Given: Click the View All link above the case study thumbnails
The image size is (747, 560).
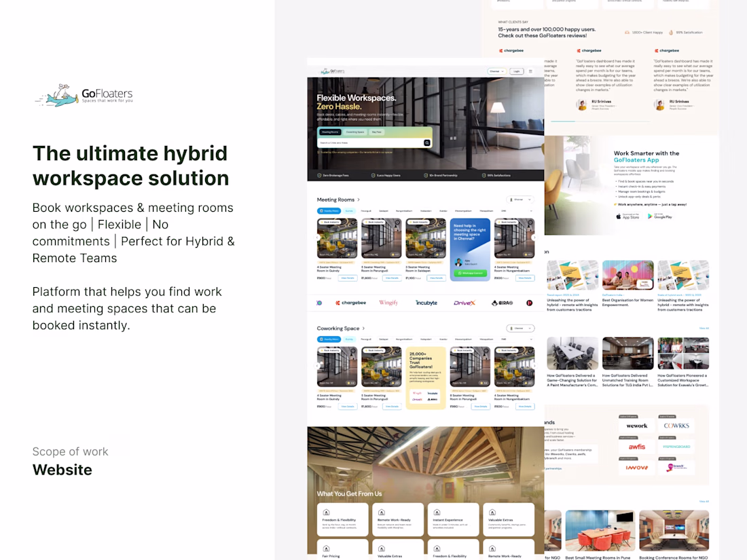Looking at the screenshot, I should point(704,329).
